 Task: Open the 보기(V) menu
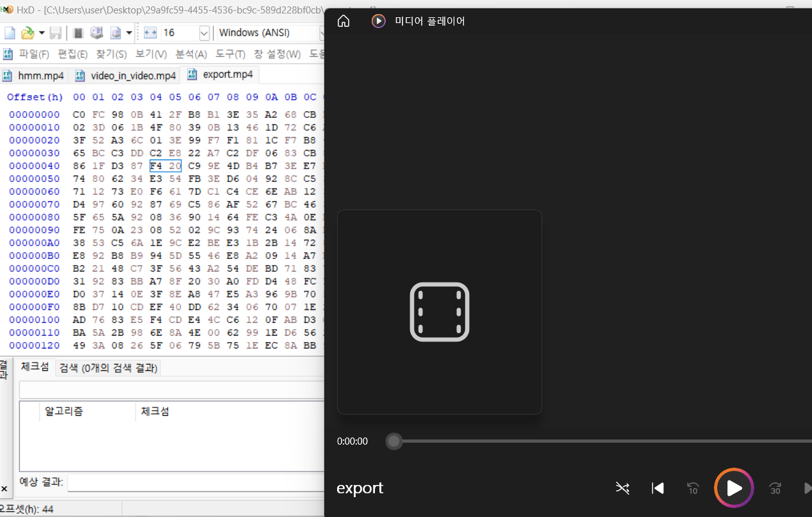click(151, 54)
